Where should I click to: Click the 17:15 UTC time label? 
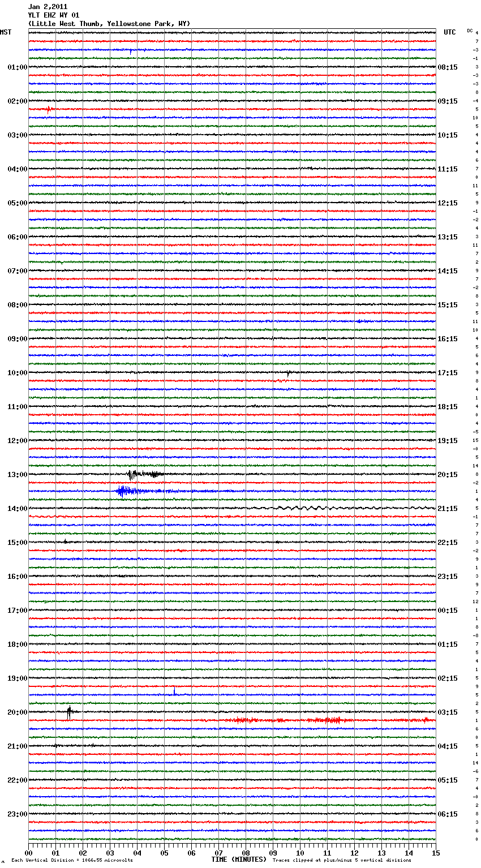coord(448,373)
